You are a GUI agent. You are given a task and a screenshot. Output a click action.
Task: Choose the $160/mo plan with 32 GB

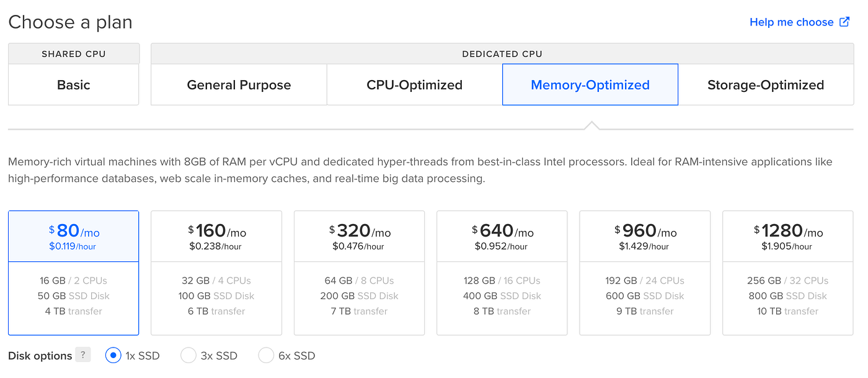(x=216, y=273)
